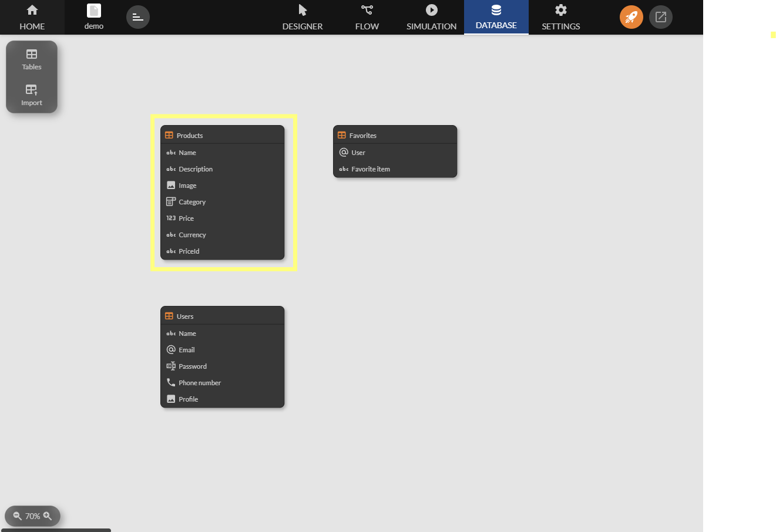Select the Name field in Users
The width and height of the screenshot is (776, 532).
(223, 334)
